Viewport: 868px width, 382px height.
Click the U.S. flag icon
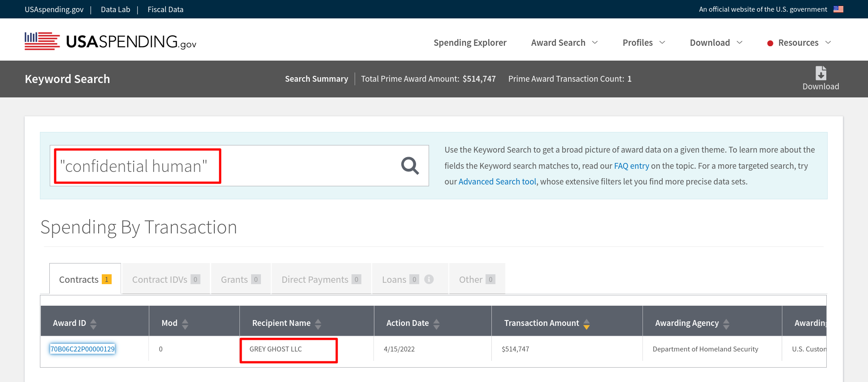[838, 9]
